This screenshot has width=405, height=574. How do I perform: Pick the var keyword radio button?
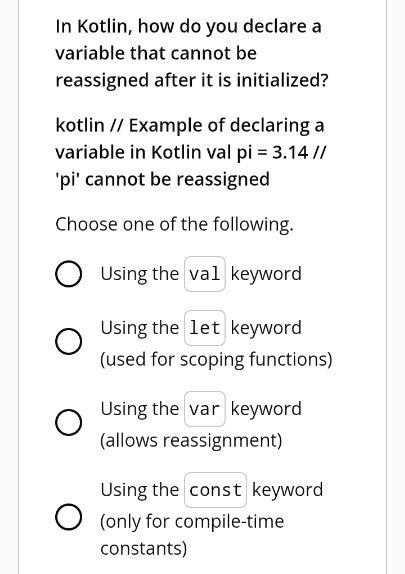click(68, 422)
